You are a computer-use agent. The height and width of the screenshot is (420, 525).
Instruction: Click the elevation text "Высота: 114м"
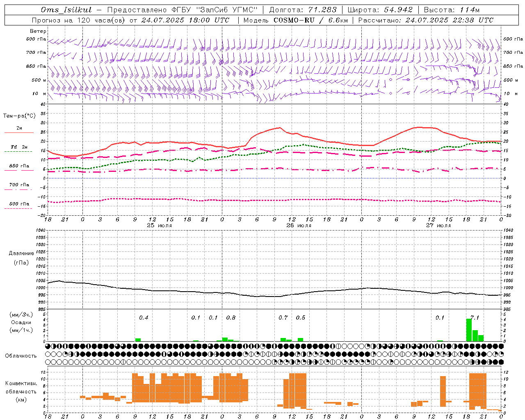pos(452,10)
